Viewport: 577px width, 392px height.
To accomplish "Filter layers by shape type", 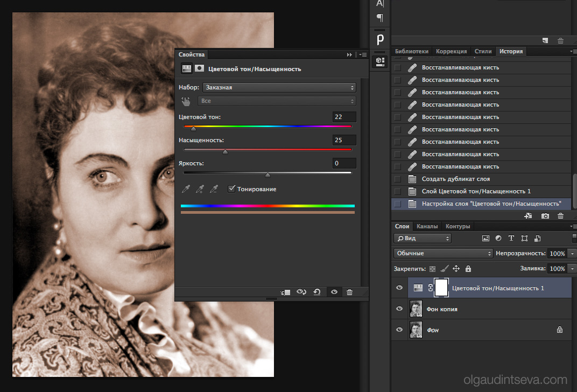I will pos(524,239).
